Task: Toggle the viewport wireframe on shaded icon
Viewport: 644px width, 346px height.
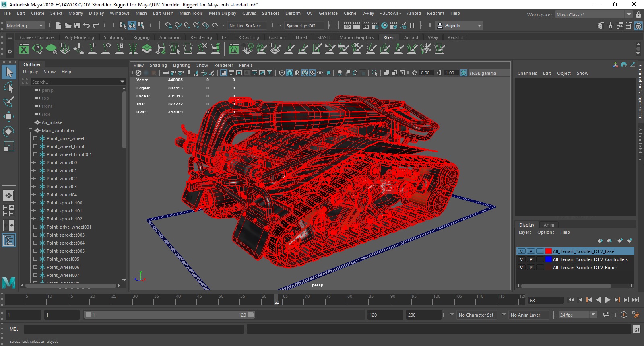Action: pos(305,73)
